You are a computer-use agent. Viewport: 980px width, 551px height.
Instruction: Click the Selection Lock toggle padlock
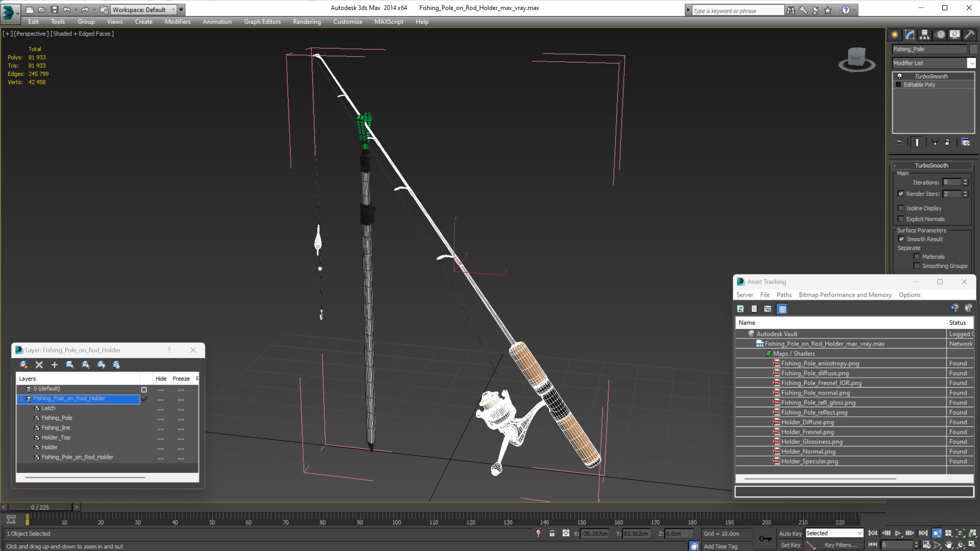(552, 533)
